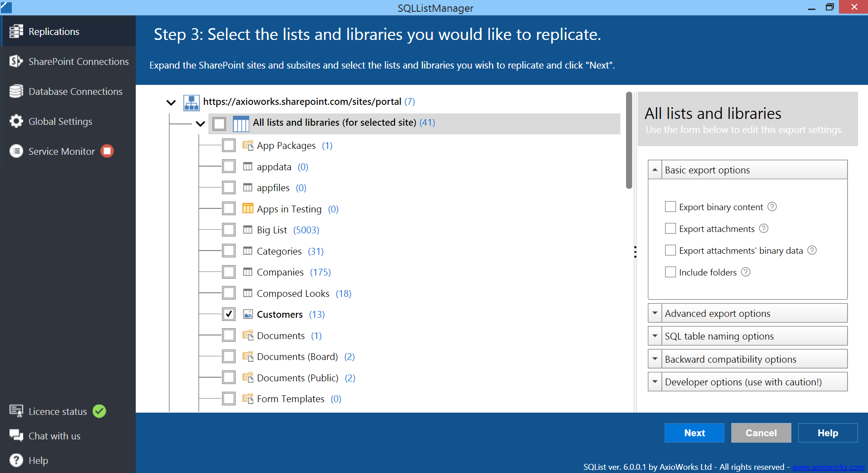Click help icon next to Include folders
The width and height of the screenshot is (868, 473).
tap(745, 272)
